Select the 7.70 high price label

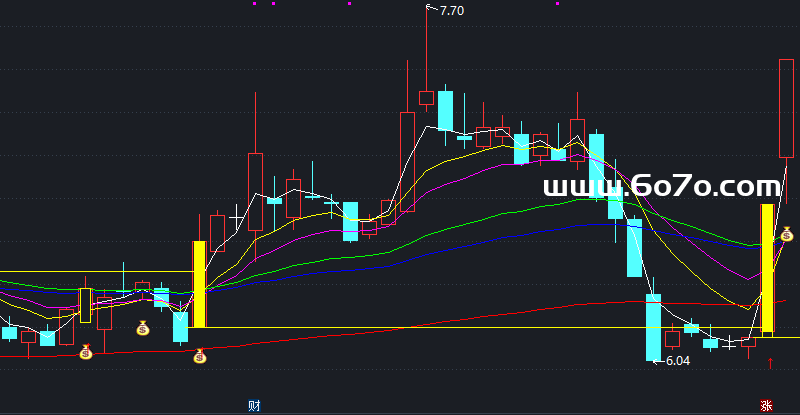click(449, 11)
